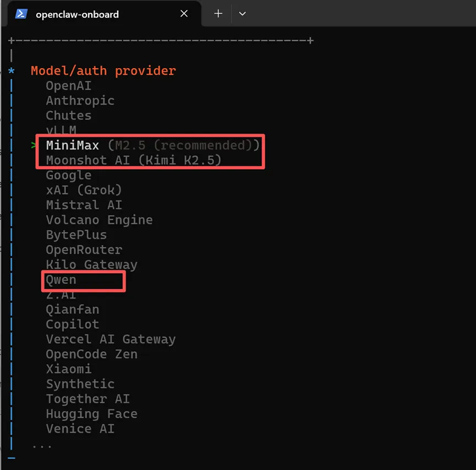
Task: Choose the Copilot provider
Action: (73, 324)
